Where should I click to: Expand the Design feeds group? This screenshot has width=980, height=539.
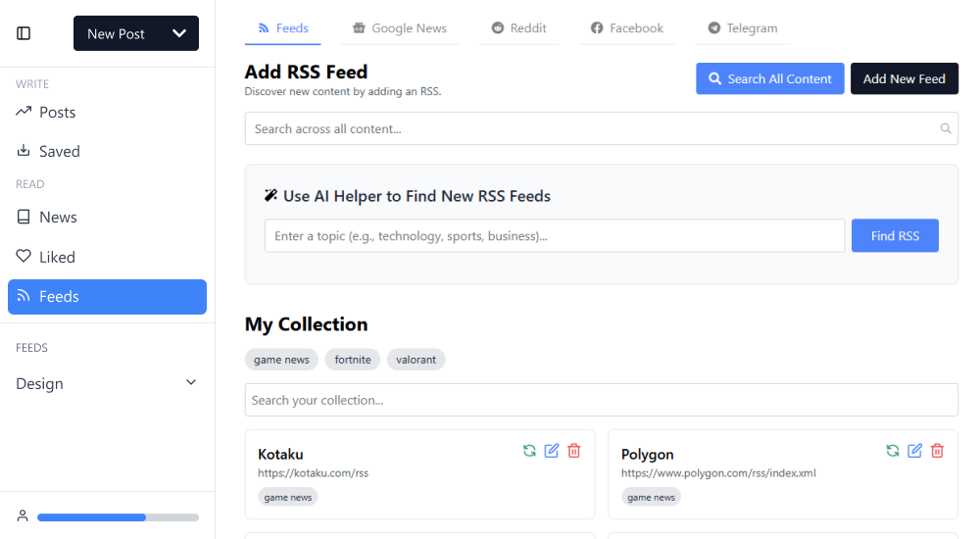191,383
